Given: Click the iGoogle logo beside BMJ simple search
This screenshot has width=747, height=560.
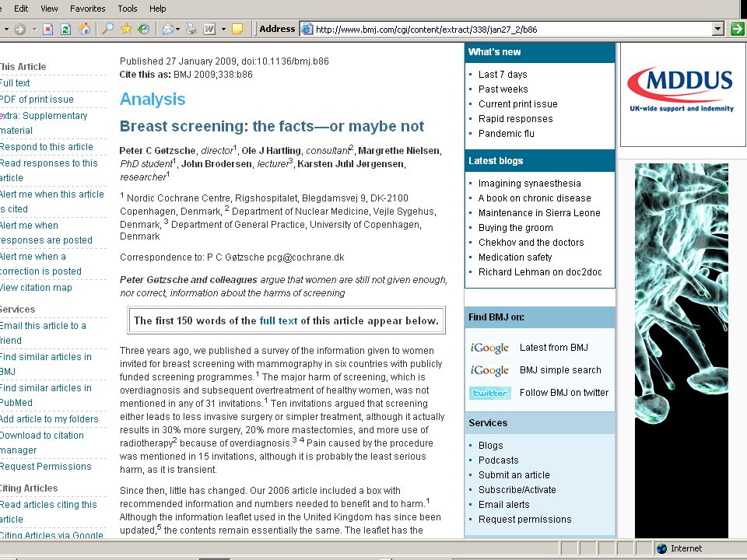Looking at the screenshot, I should [489, 370].
